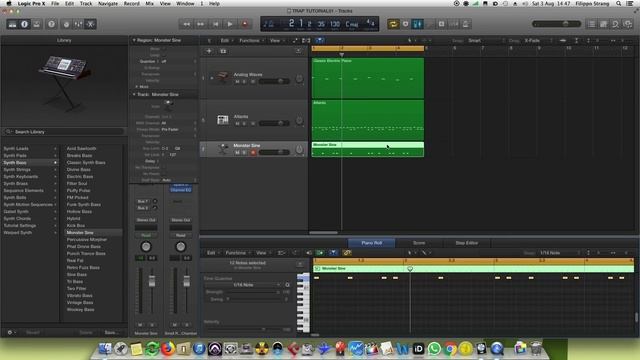Switch to the Piano Roll tab

pyautogui.click(x=372, y=243)
